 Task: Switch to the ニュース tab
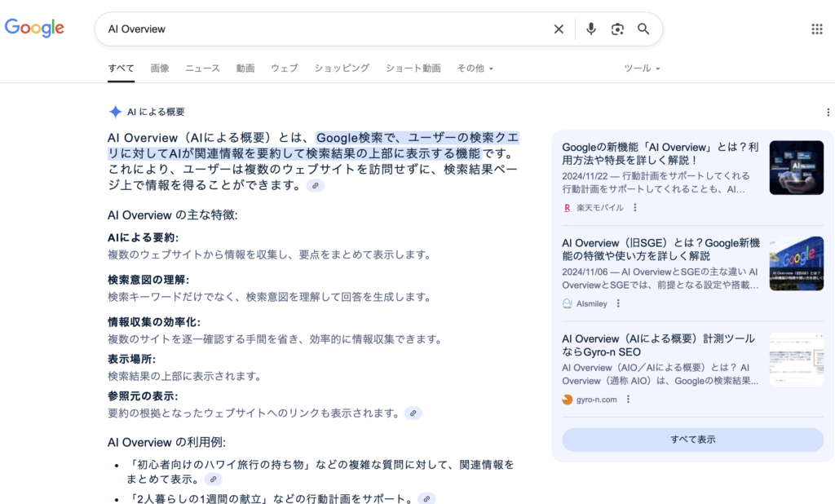(202, 69)
